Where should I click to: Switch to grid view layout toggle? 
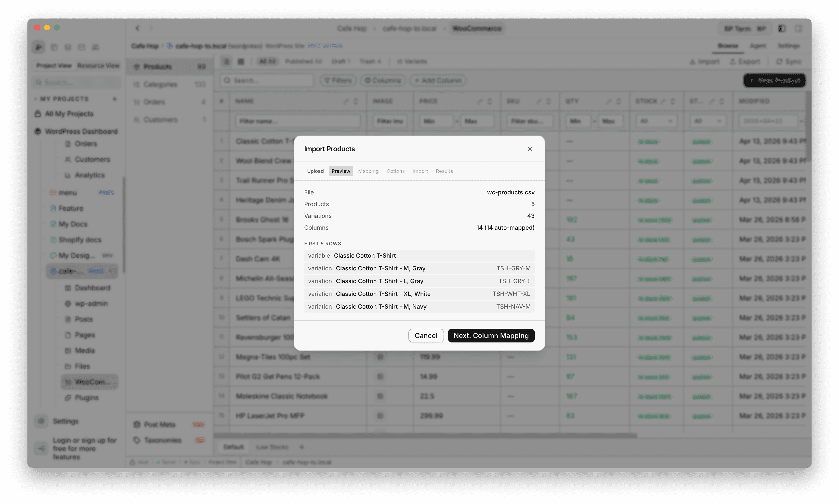point(241,62)
